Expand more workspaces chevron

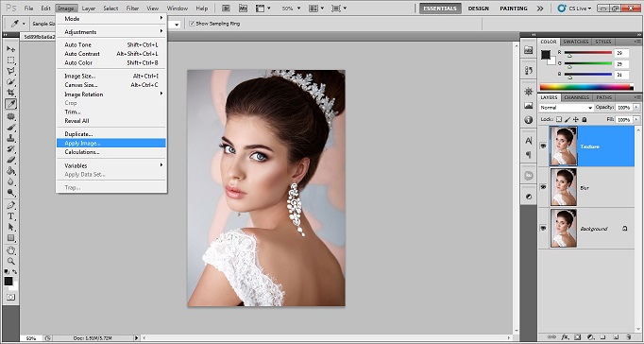pos(540,9)
